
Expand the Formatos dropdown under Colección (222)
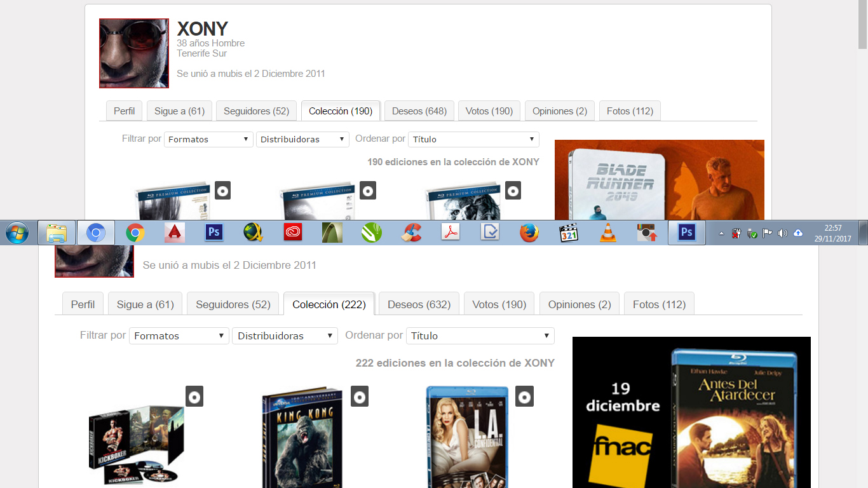pyautogui.click(x=179, y=335)
